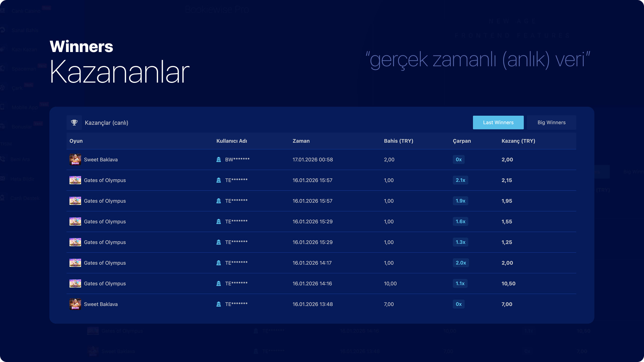Click the Kazanç (TRY) column header
The image size is (644, 362).
tap(518, 141)
